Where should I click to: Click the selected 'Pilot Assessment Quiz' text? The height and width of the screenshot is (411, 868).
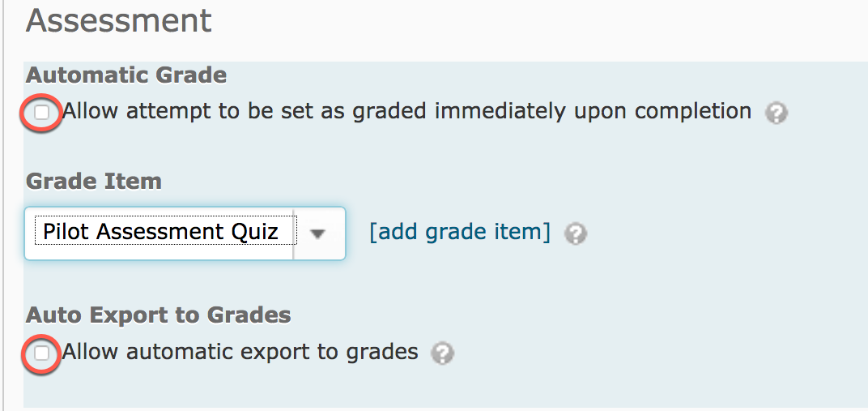click(x=160, y=232)
